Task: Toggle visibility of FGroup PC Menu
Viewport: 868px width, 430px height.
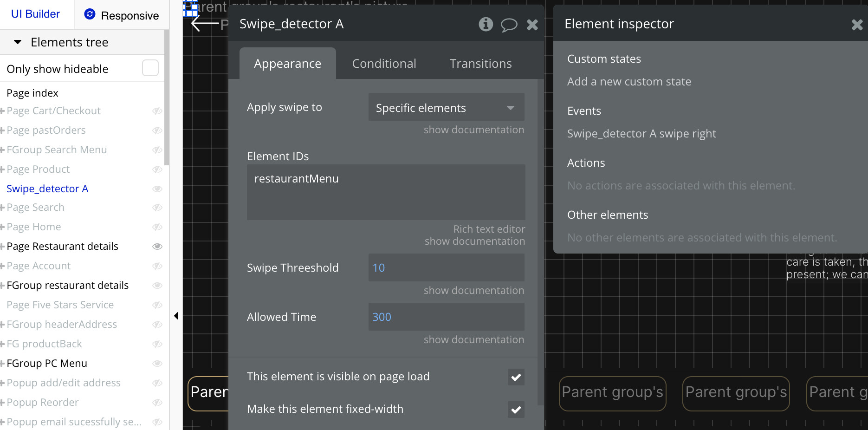Action: pos(157,364)
